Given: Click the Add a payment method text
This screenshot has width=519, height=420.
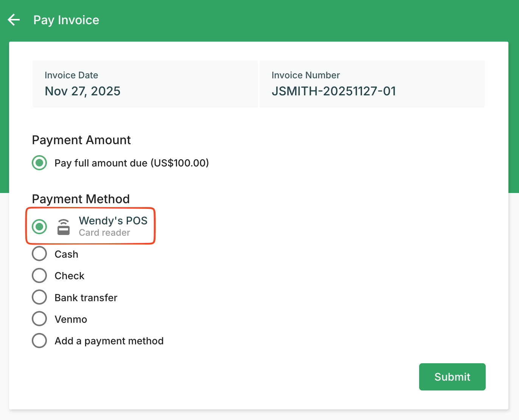Looking at the screenshot, I should [x=109, y=341].
